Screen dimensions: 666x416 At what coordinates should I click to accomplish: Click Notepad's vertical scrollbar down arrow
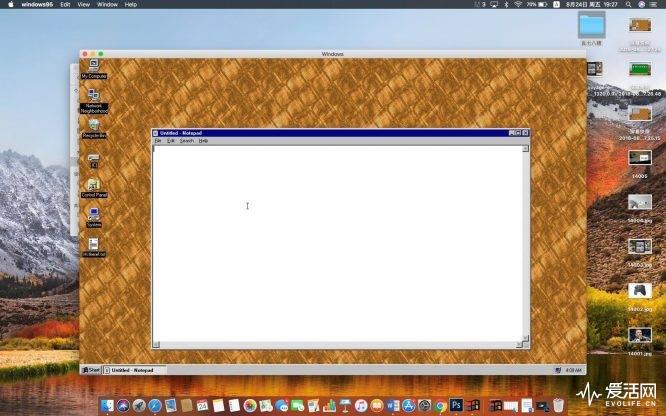click(526, 338)
